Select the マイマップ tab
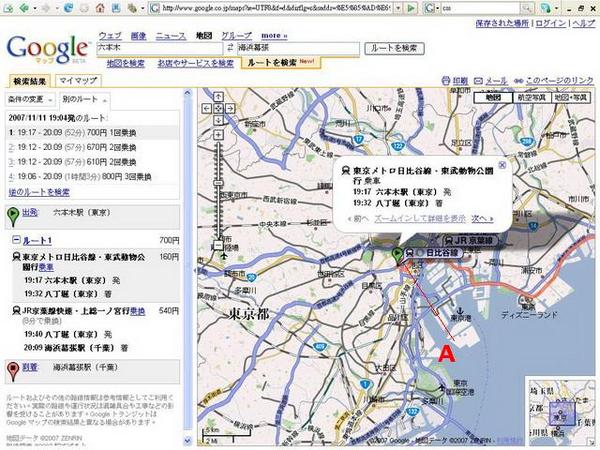This screenshot has height=450, width=600. (x=78, y=81)
